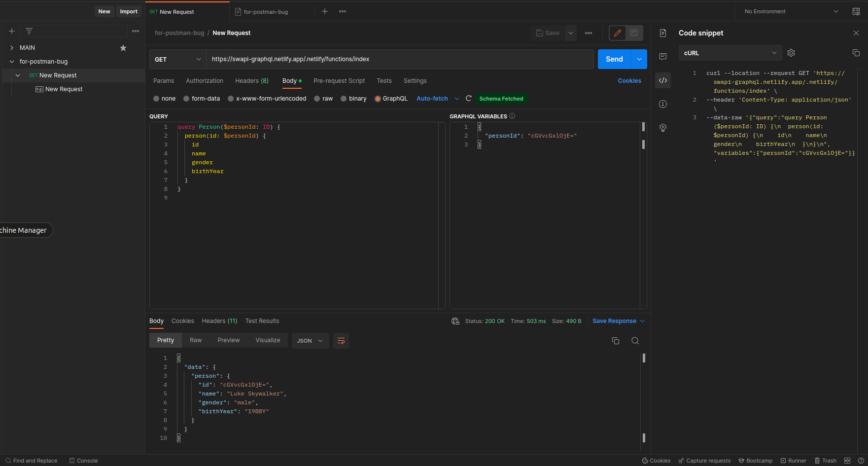Image resolution: width=868 pixels, height=466 pixels.
Task: Close the Code snippet panel
Action: (856, 33)
